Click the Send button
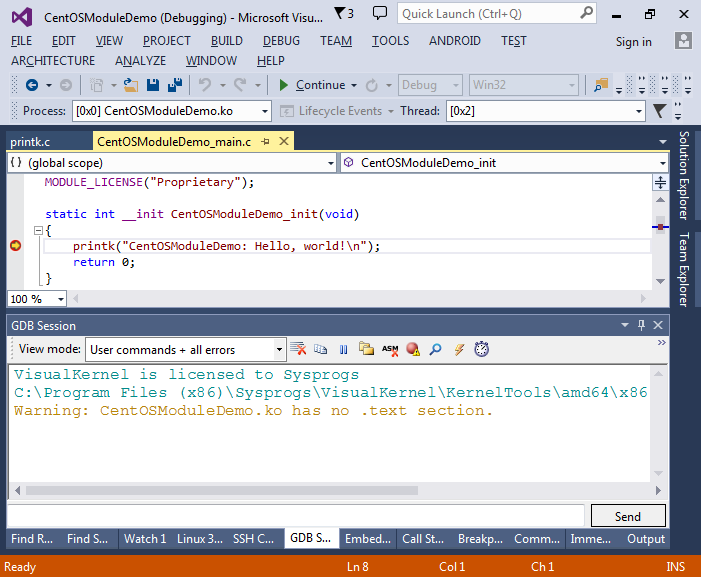 click(628, 516)
